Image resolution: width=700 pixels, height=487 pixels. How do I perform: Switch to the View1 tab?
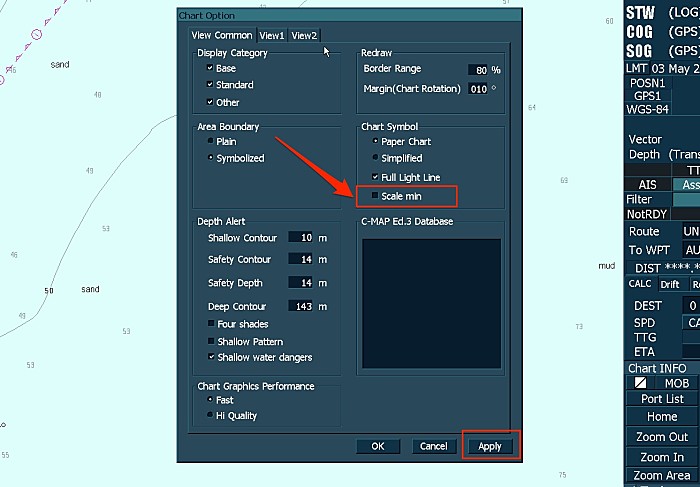pos(273,36)
